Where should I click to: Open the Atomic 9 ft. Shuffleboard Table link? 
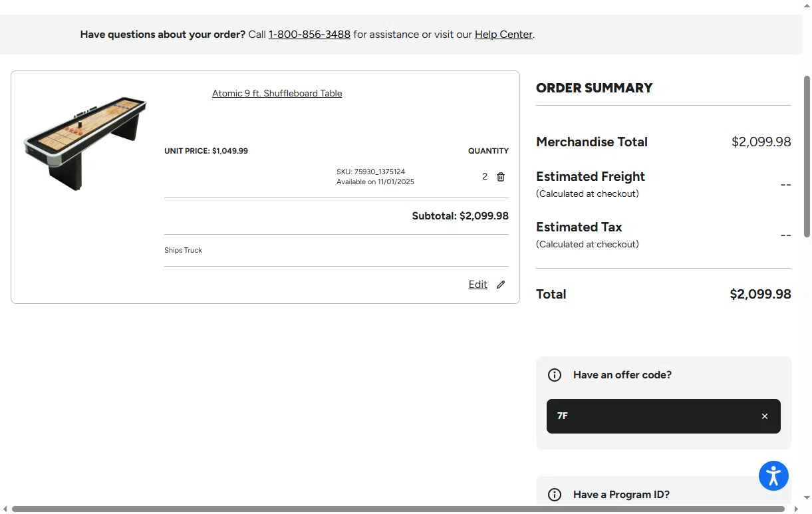click(x=277, y=94)
